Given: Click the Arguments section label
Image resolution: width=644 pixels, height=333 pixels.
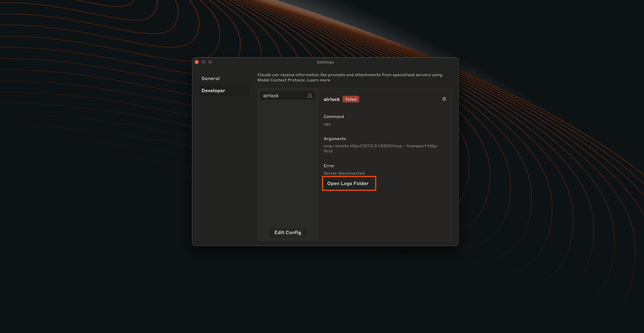Looking at the screenshot, I should (x=335, y=138).
